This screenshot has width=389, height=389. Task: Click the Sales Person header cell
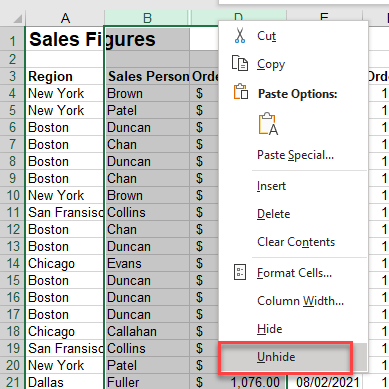pyautogui.click(x=148, y=77)
